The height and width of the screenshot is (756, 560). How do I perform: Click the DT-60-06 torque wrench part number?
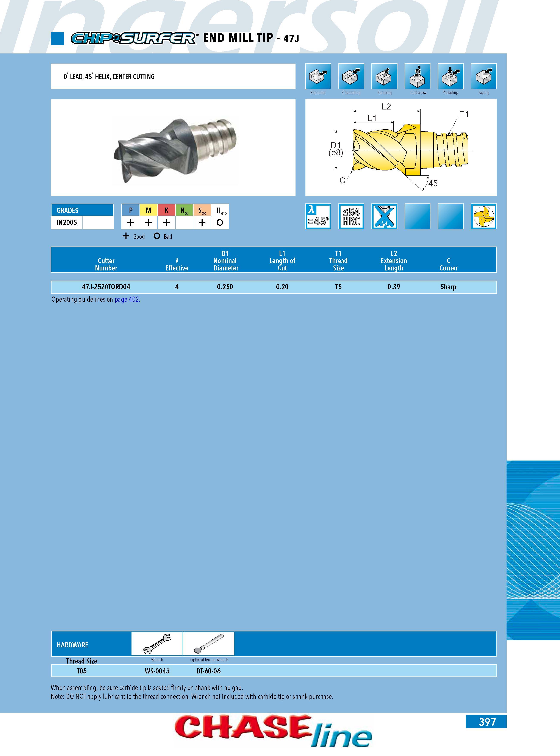[x=208, y=671]
